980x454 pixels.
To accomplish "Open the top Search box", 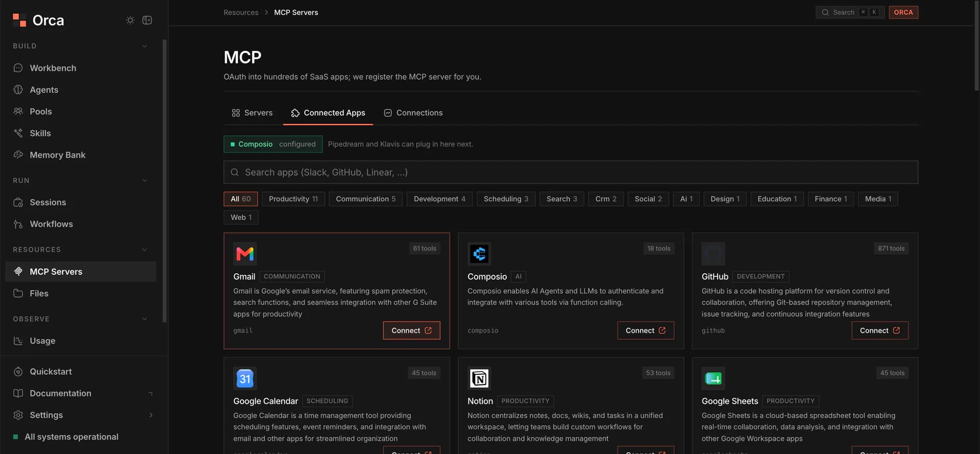I will point(850,12).
